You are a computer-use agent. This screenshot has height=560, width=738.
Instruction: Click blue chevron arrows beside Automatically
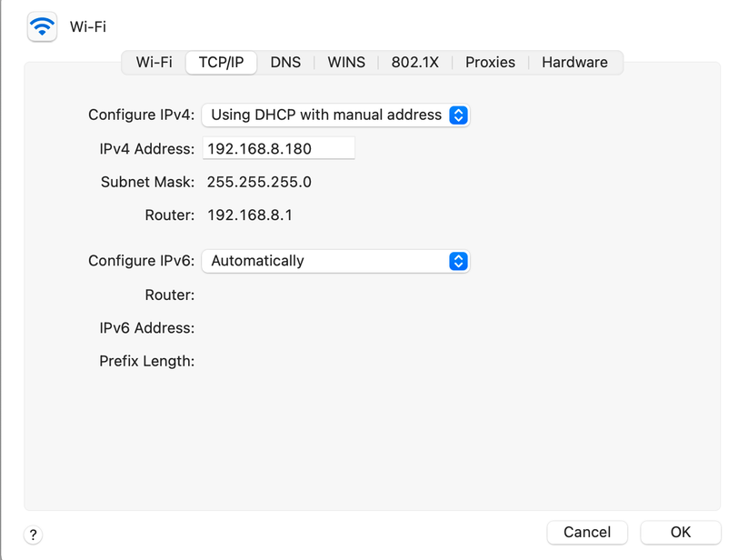(x=459, y=261)
